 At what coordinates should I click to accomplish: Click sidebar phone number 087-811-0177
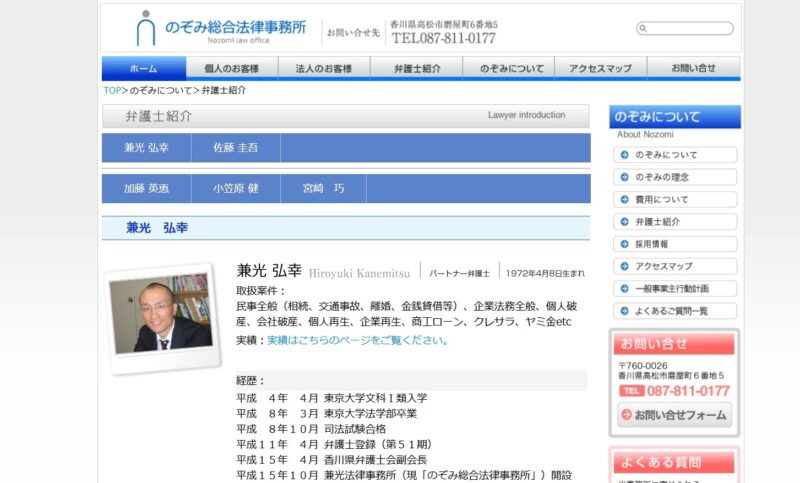pyautogui.click(x=688, y=391)
